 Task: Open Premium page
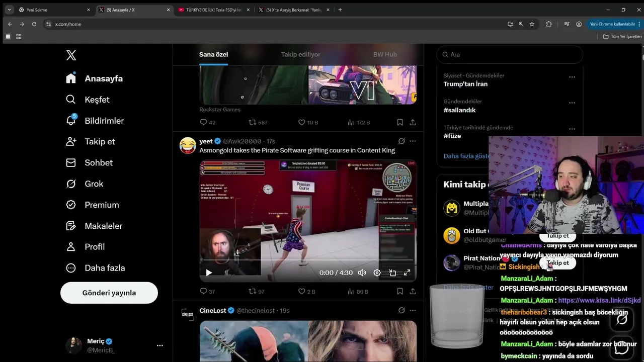[93, 205]
